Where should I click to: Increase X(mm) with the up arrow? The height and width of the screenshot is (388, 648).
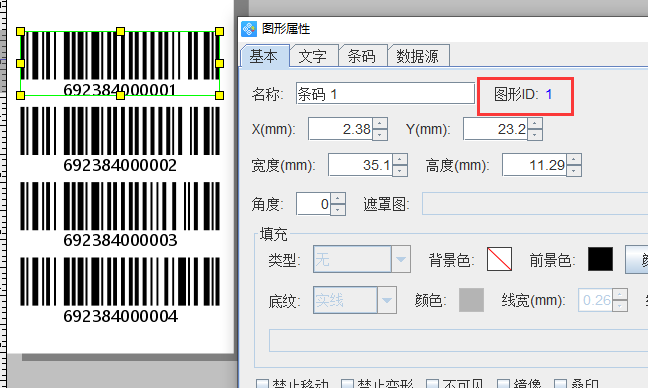click(x=380, y=123)
